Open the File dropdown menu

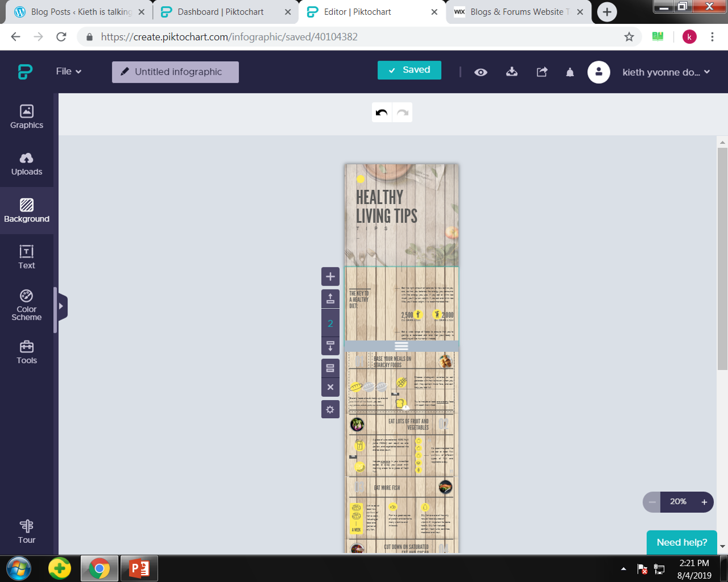[69, 71]
